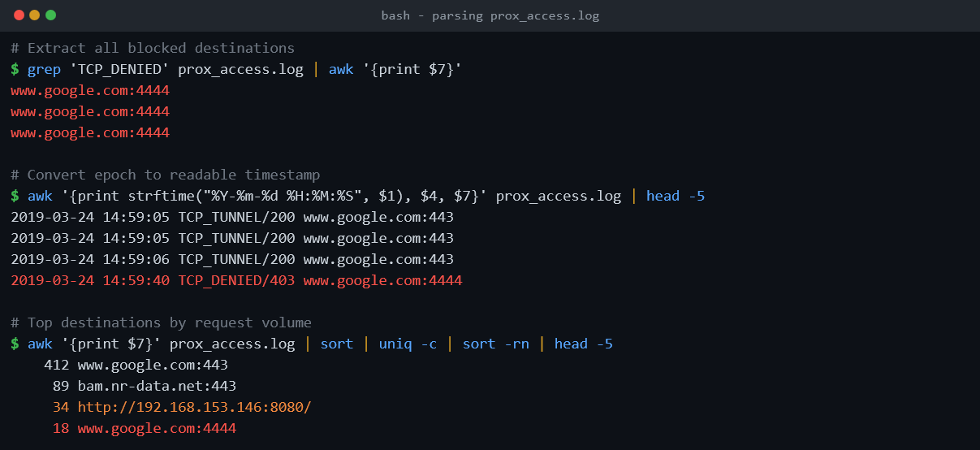This screenshot has height=450, width=980.
Task: Minimize the terminal with the yellow button
Action: tap(34, 15)
